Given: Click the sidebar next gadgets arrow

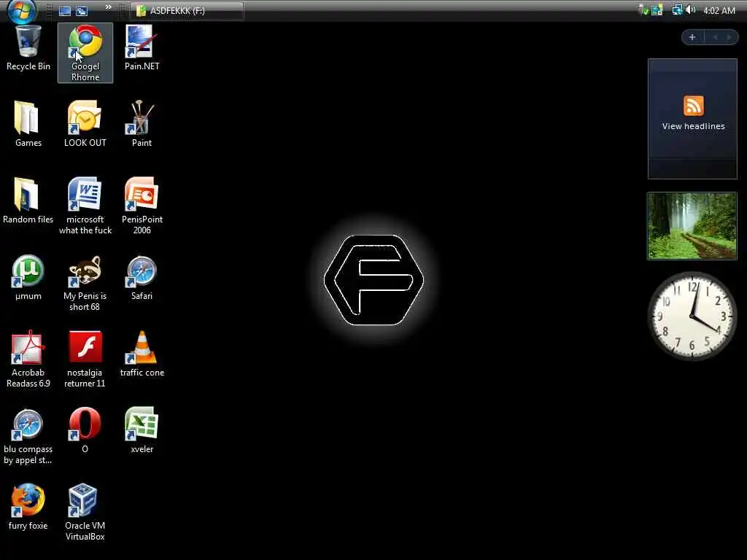Looking at the screenshot, I should click(x=729, y=37).
